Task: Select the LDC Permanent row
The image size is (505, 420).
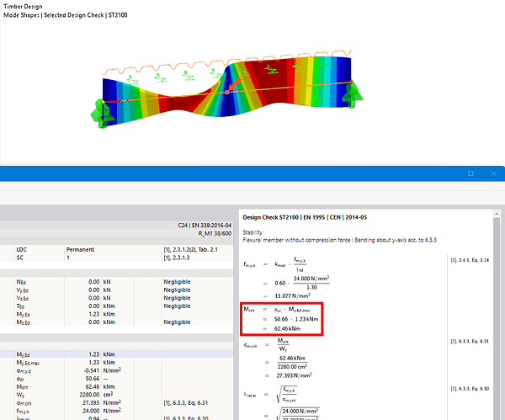Action: pyautogui.click(x=84, y=250)
